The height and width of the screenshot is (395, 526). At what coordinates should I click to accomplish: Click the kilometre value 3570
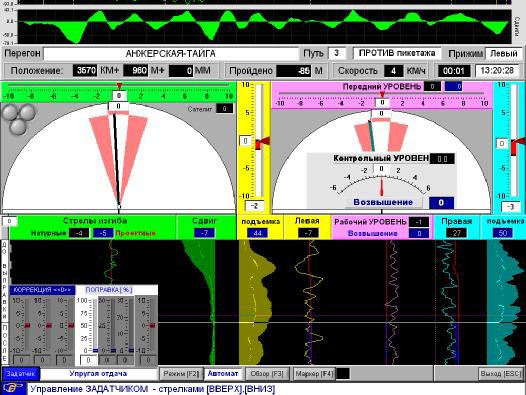tap(85, 70)
